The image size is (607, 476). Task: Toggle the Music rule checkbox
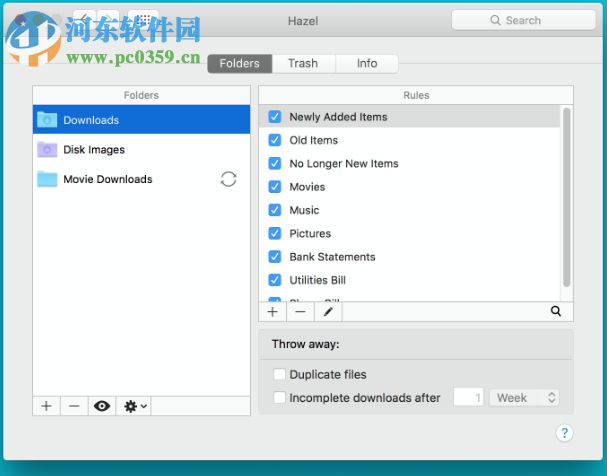click(x=275, y=210)
